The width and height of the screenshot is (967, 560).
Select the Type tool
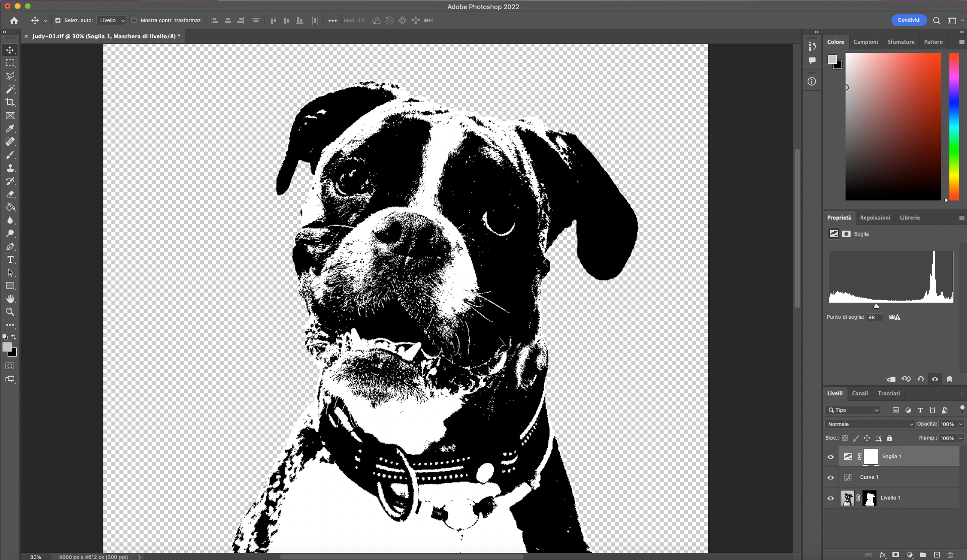click(11, 260)
